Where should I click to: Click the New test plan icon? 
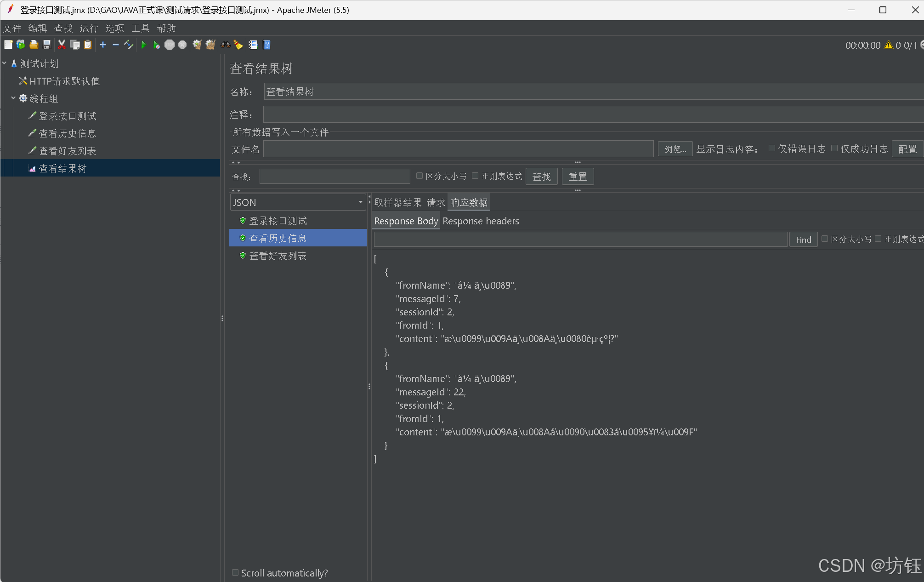click(8, 45)
